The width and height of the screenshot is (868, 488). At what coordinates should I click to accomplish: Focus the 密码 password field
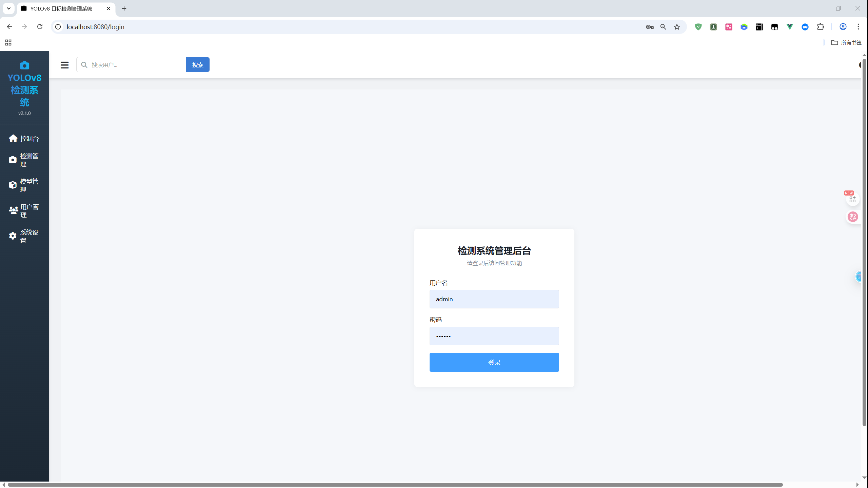tap(494, 336)
